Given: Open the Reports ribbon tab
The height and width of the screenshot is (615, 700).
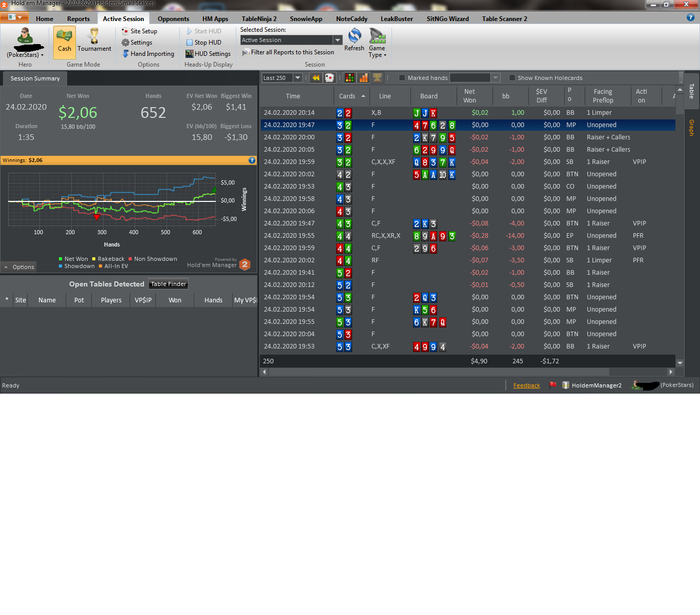Looking at the screenshot, I should tap(78, 19).
